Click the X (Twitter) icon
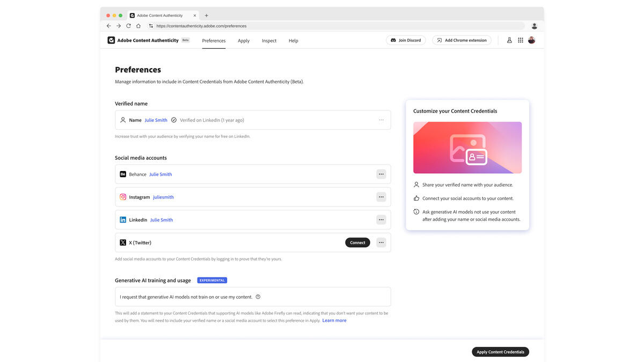This screenshot has height=362, width=644. coord(123,242)
